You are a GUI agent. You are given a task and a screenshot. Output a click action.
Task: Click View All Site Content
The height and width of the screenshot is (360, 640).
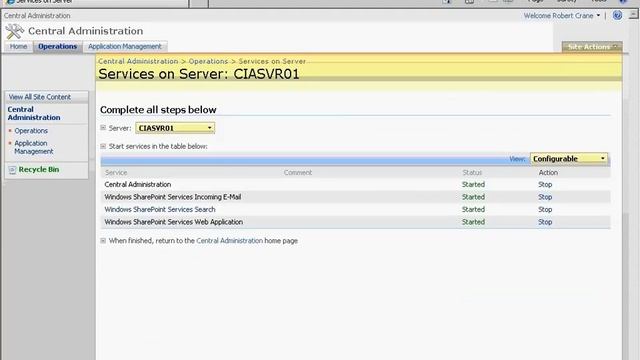tap(40, 97)
